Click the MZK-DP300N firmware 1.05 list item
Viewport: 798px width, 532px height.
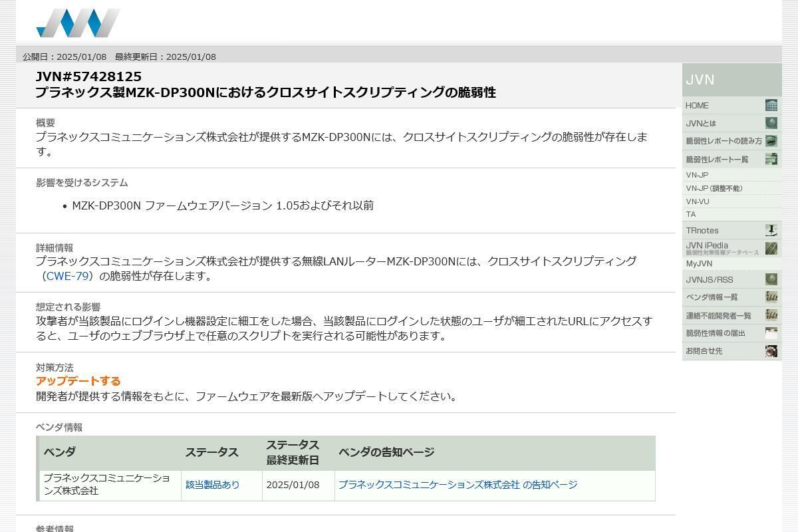coord(223,205)
